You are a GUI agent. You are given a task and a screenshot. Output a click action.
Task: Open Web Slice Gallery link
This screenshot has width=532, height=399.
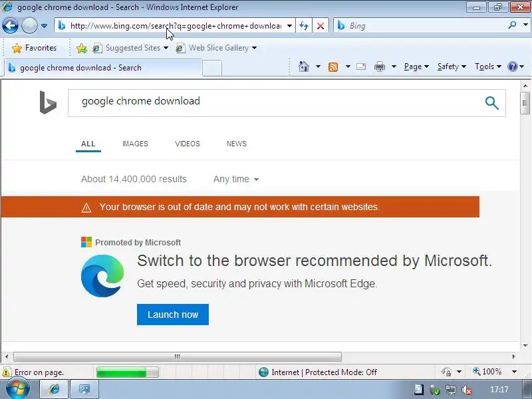(x=216, y=48)
